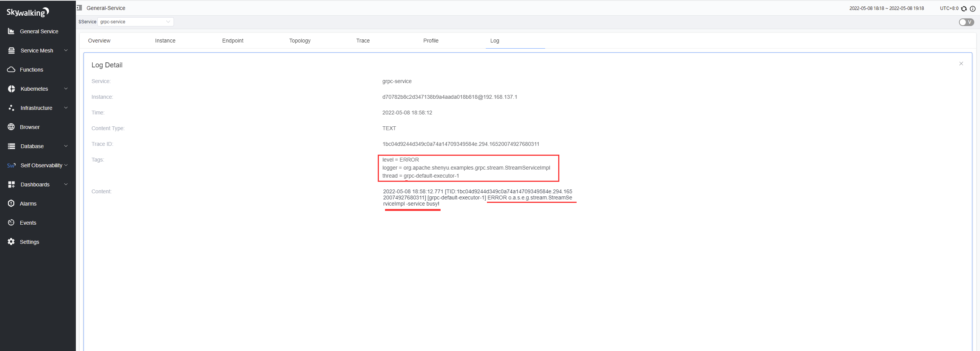
Task: Open the Events clock icon
Action: (x=11, y=223)
